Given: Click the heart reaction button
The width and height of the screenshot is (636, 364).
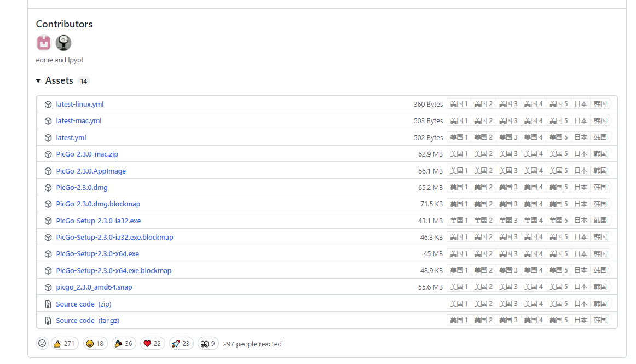Looking at the screenshot, I should pyautogui.click(x=153, y=343).
